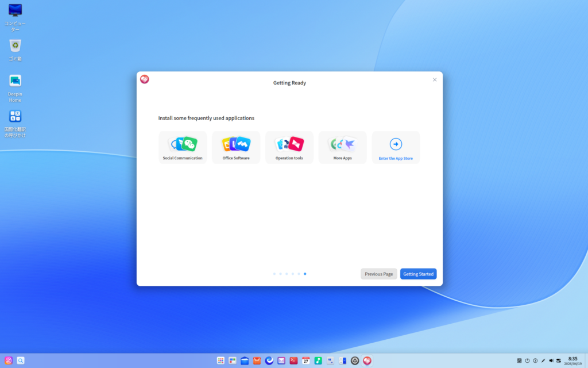Select the Office Software category tile
This screenshot has width=588, height=368.
pyautogui.click(x=236, y=147)
